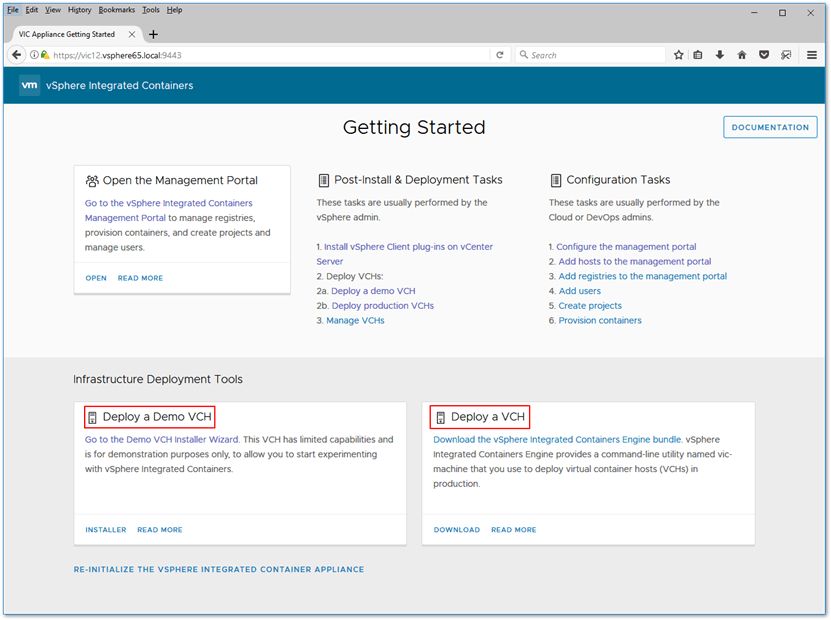Screen dimensions: 831x620
Task: Click READ MORE in Management Portal card
Action: pos(140,278)
